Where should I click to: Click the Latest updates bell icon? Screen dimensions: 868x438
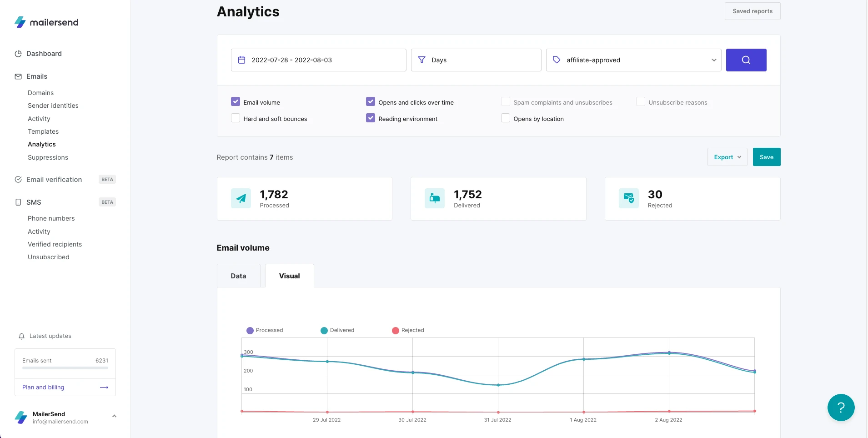click(x=21, y=336)
